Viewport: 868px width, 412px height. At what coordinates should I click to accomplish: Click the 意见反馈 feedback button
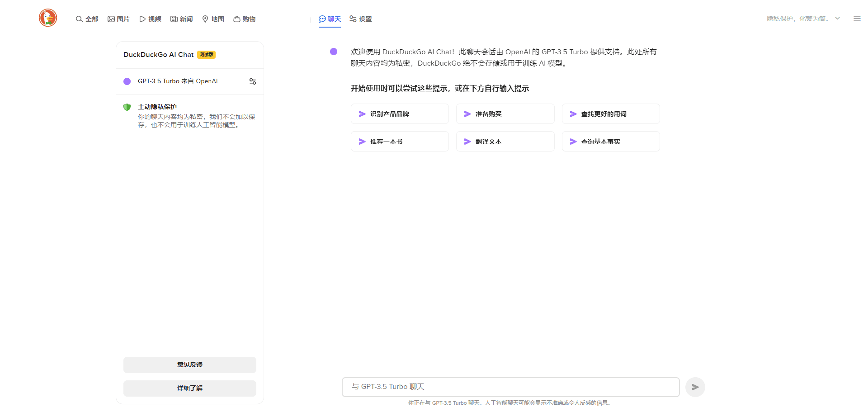pos(190,365)
